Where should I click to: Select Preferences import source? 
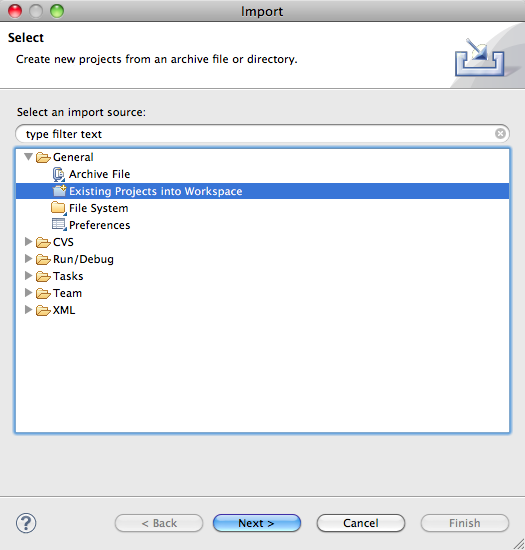(x=99, y=225)
